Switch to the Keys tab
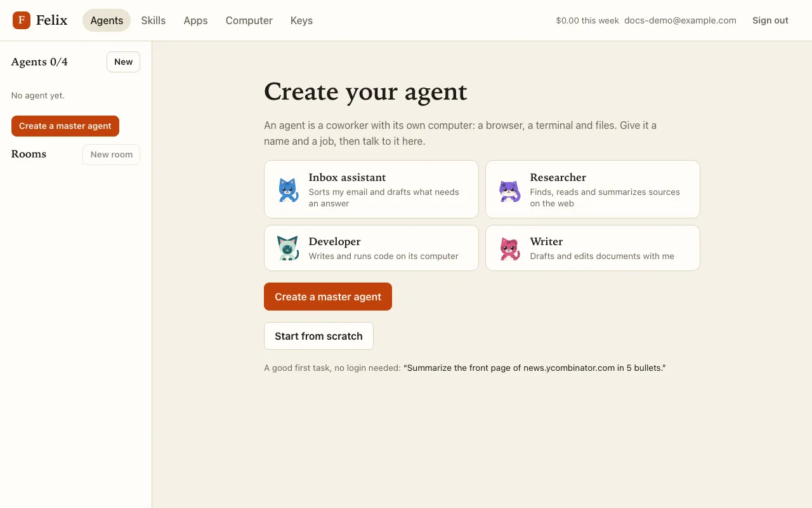This screenshot has width=812, height=508. [x=301, y=20]
